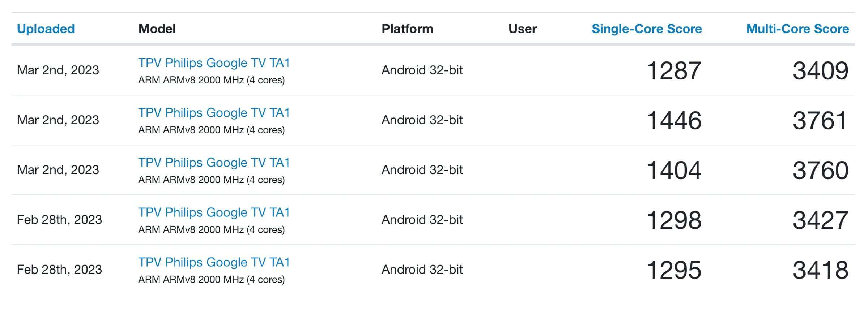Open the TPV Philips link scoring 1287

point(214,63)
